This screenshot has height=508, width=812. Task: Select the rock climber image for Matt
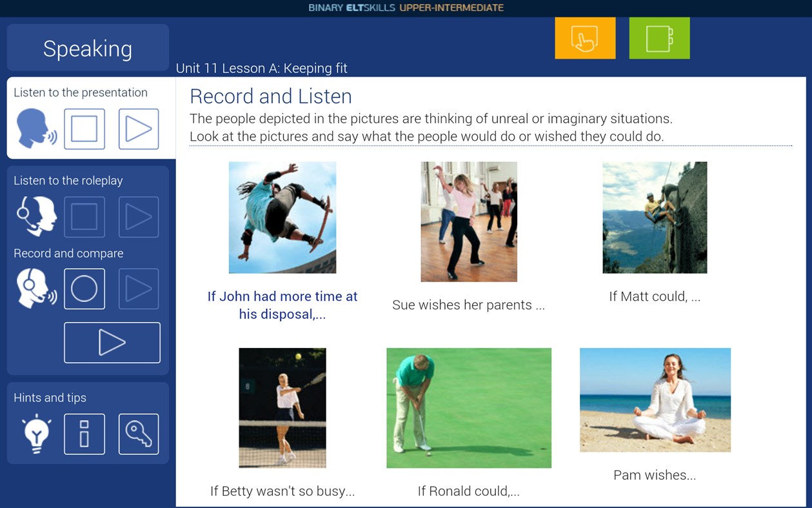[x=654, y=217]
